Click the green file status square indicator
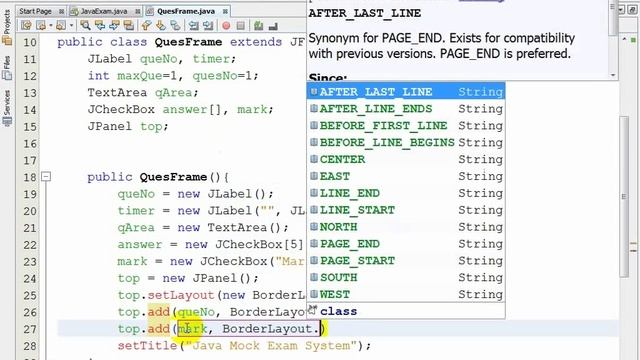The image size is (640, 360). pyautogui.click(x=633, y=40)
